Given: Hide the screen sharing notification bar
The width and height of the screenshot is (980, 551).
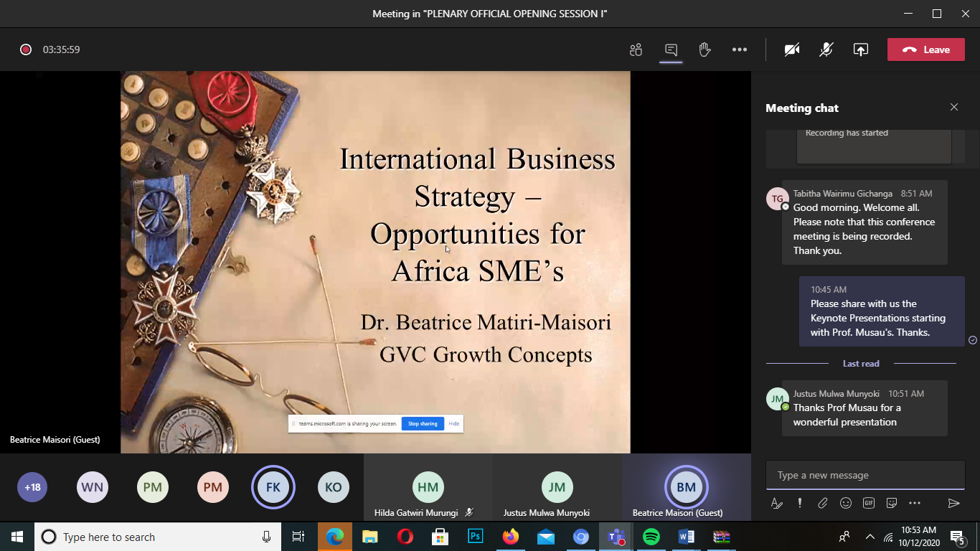Looking at the screenshot, I should click(x=454, y=423).
